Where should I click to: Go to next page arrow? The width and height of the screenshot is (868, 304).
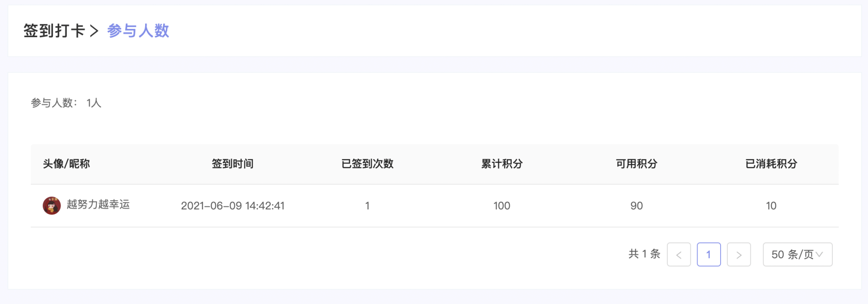pos(739,255)
